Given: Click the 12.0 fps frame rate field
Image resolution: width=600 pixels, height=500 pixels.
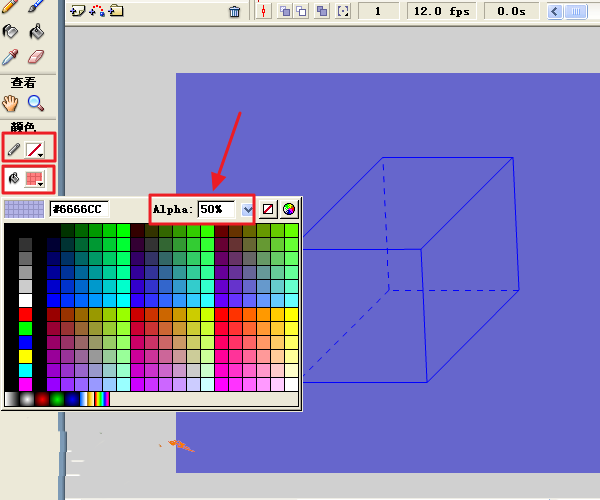Looking at the screenshot, I should coord(442,11).
